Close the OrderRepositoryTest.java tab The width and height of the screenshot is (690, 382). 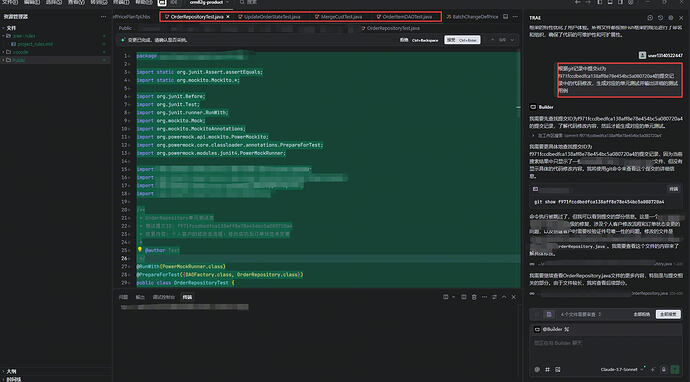click(x=228, y=17)
